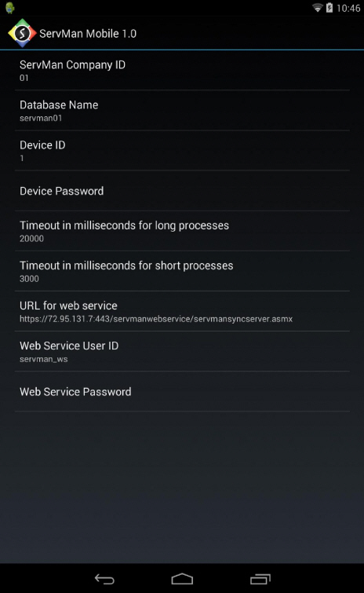Open the Device Password preference
The height and width of the screenshot is (593, 364).
pyautogui.click(x=182, y=191)
